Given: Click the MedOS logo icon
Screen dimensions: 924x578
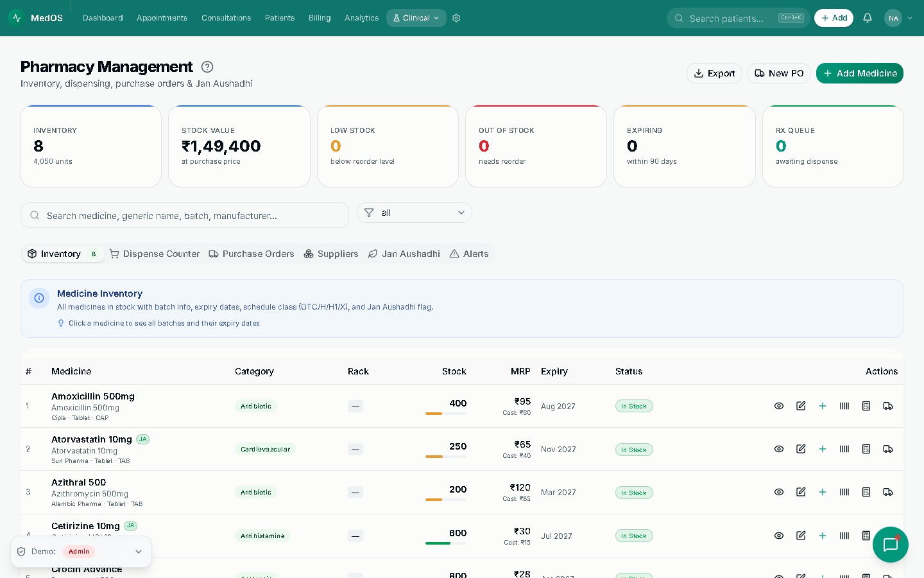Looking at the screenshot, I should coord(17,18).
